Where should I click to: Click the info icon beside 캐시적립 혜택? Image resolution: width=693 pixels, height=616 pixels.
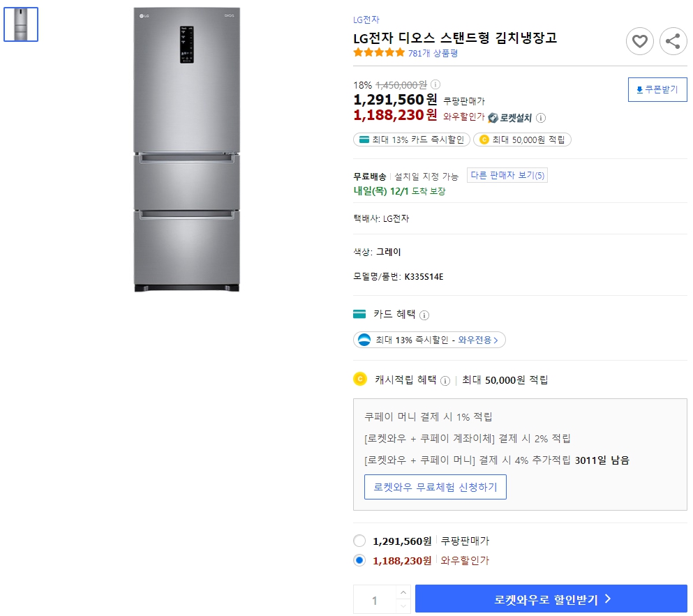click(x=446, y=381)
